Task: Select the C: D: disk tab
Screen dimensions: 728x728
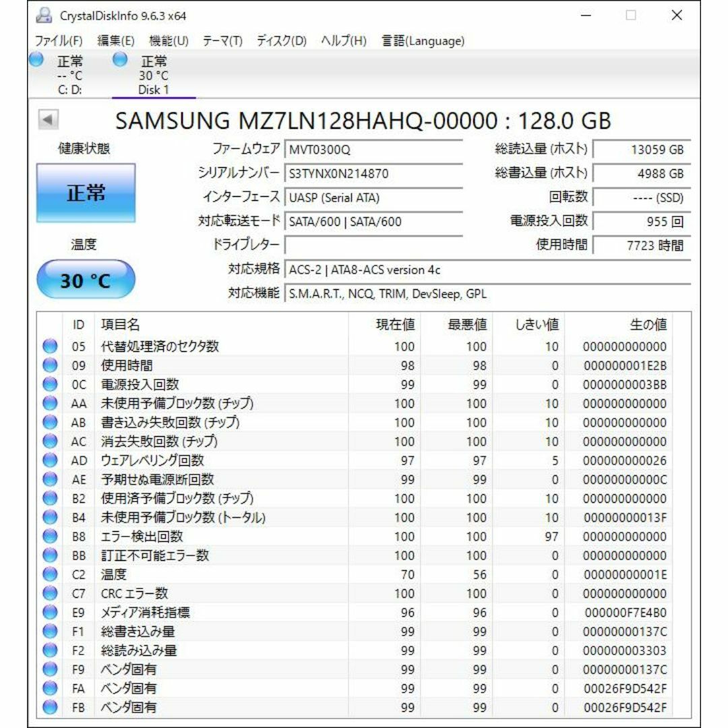Action: tap(69, 75)
